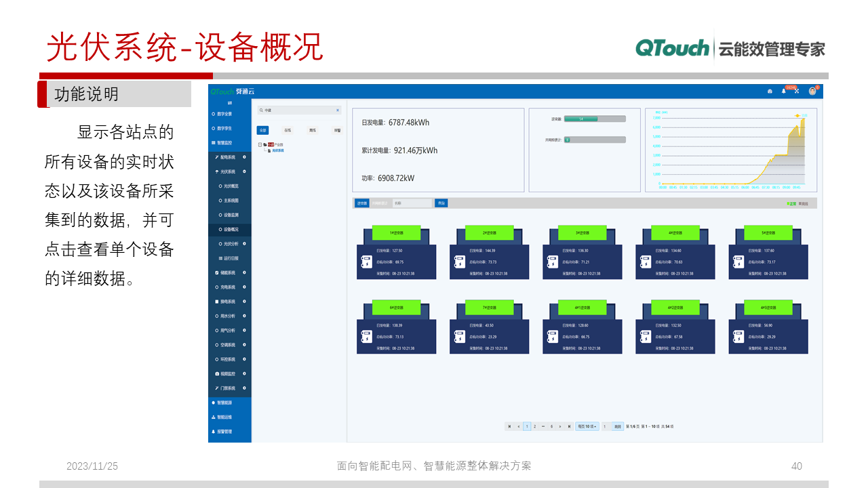Click the fullscreen icon in the top bar
Image resolution: width=868 pixels, height=488 pixels.
[x=797, y=91]
